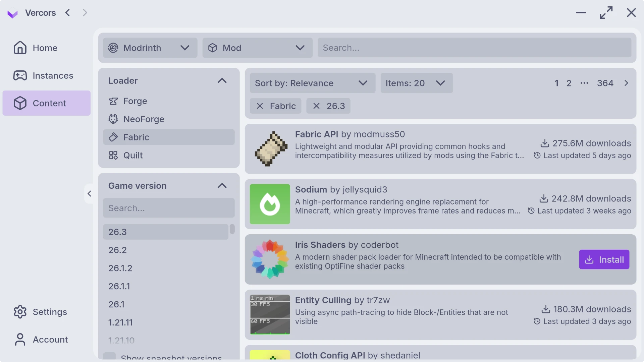Remove the Fabric filter chip
This screenshot has height=362, width=644.
275,106
